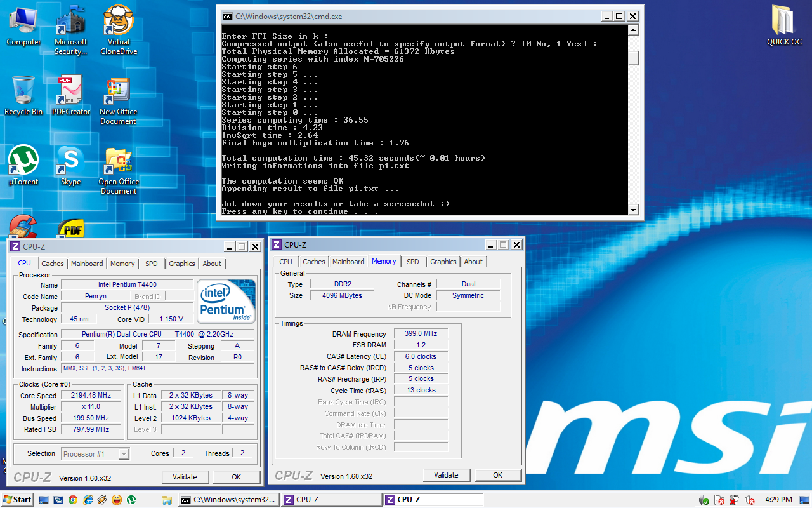
Task: Click the Level 2 cache value 1024 KBytes
Action: pos(191,418)
